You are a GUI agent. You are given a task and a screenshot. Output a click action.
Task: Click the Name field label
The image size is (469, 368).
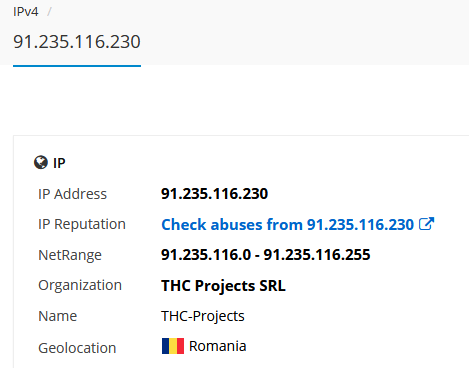pos(58,316)
